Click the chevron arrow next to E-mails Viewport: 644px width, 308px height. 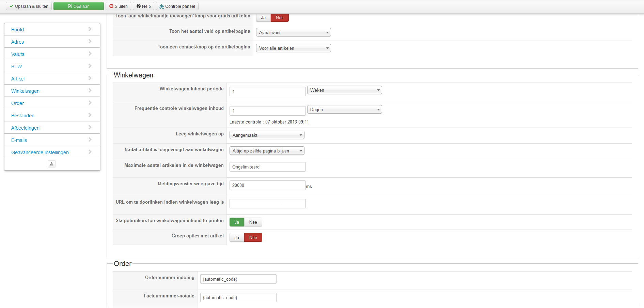point(90,140)
